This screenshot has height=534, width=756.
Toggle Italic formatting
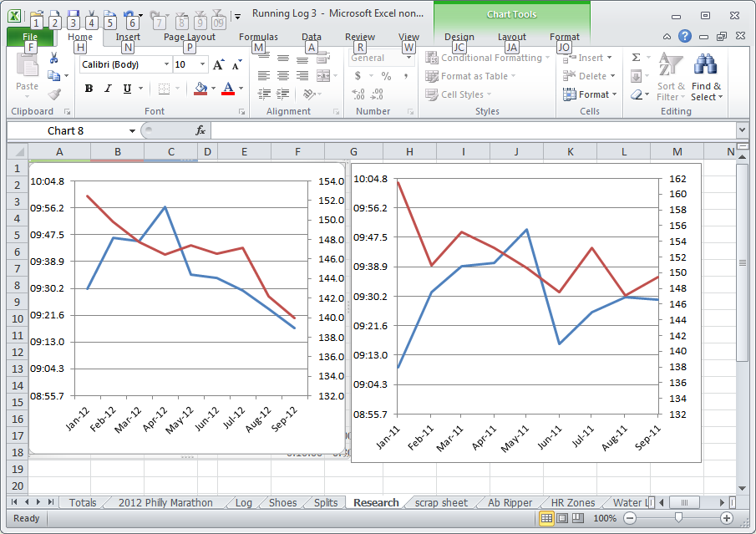click(x=108, y=89)
